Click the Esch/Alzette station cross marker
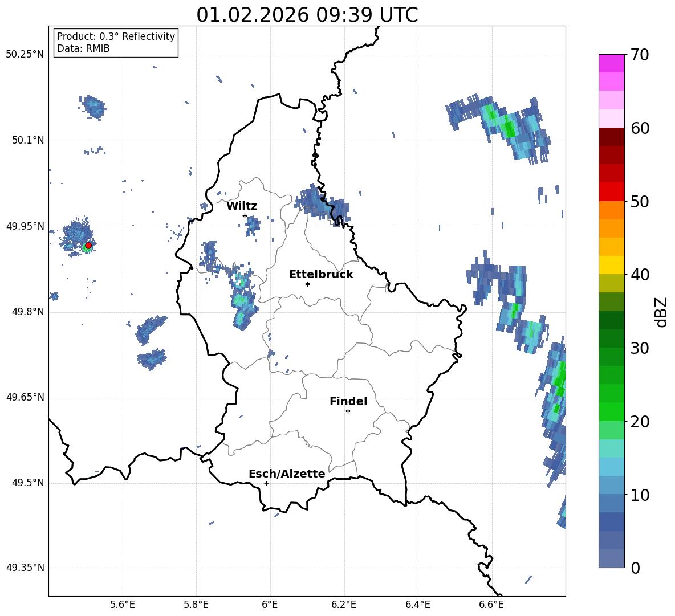The width and height of the screenshot is (675, 616). pyautogui.click(x=266, y=483)
